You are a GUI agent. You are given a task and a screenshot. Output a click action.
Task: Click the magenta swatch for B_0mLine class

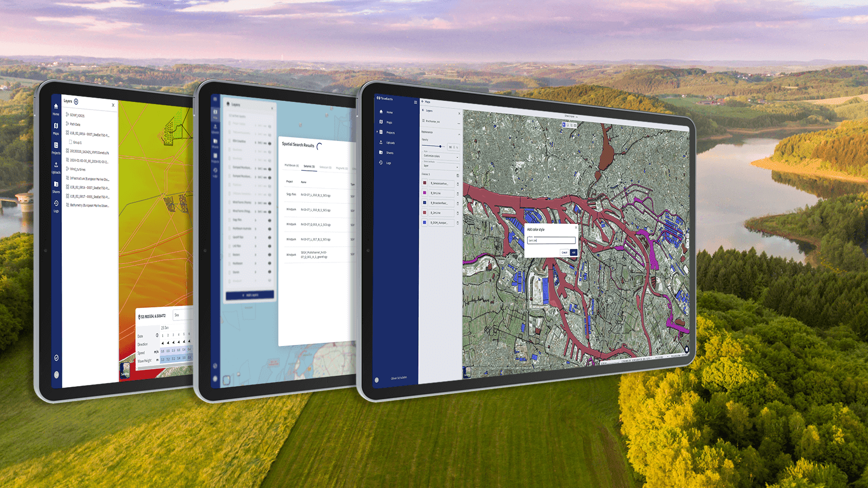(424, 193)
